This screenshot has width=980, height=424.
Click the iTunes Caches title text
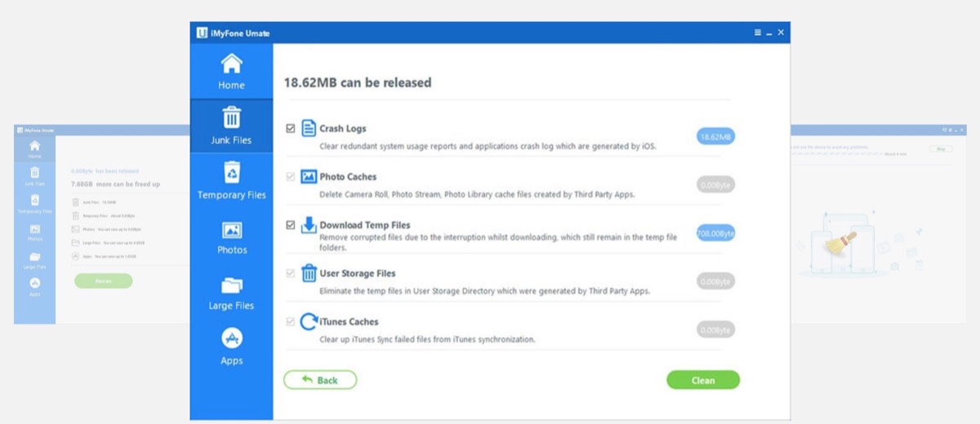click(x=349, y=321)
